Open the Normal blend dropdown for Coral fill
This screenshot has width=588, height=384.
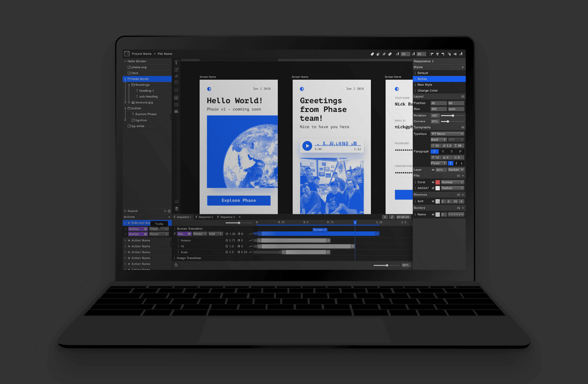(x=452, y=182)
